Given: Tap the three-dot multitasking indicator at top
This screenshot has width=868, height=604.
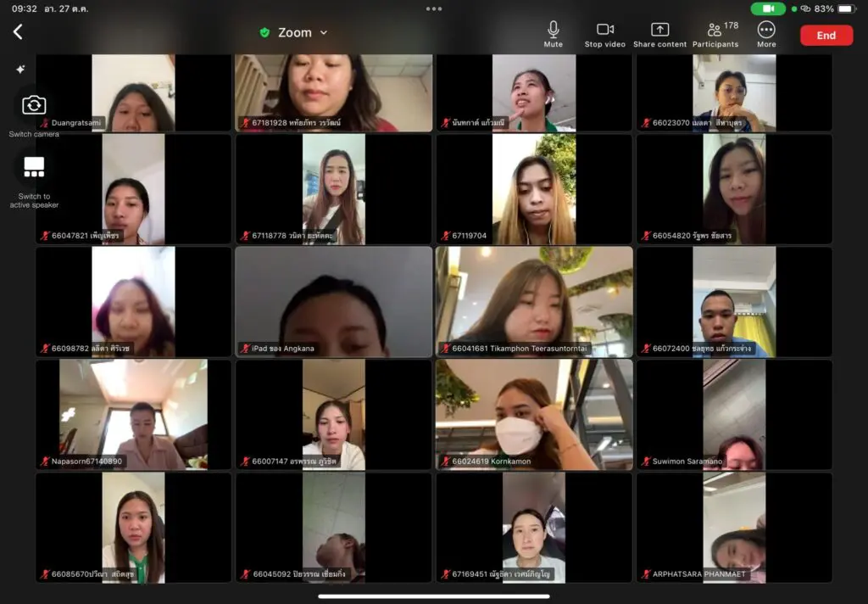Looking at the screenshot, I should [434, 8].
